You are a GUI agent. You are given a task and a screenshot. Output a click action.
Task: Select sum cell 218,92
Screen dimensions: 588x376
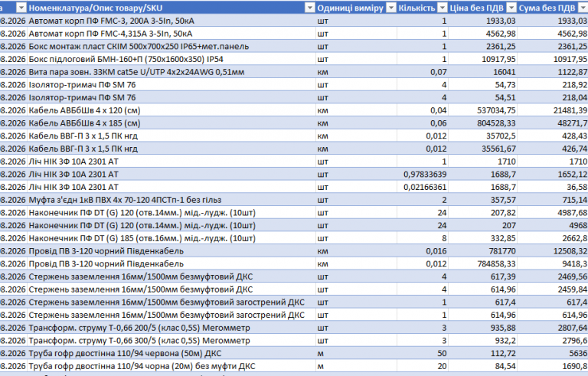pos(553,84)
